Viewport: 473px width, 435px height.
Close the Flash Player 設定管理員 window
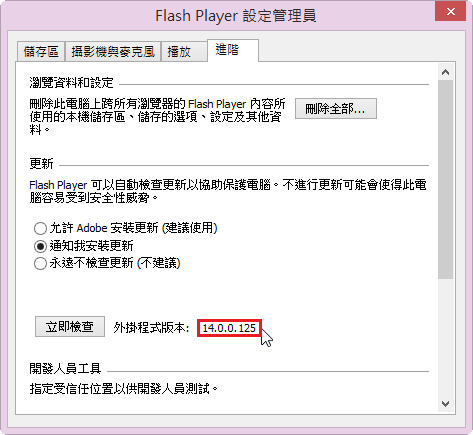pyautogui.click(x=450, y=11)
